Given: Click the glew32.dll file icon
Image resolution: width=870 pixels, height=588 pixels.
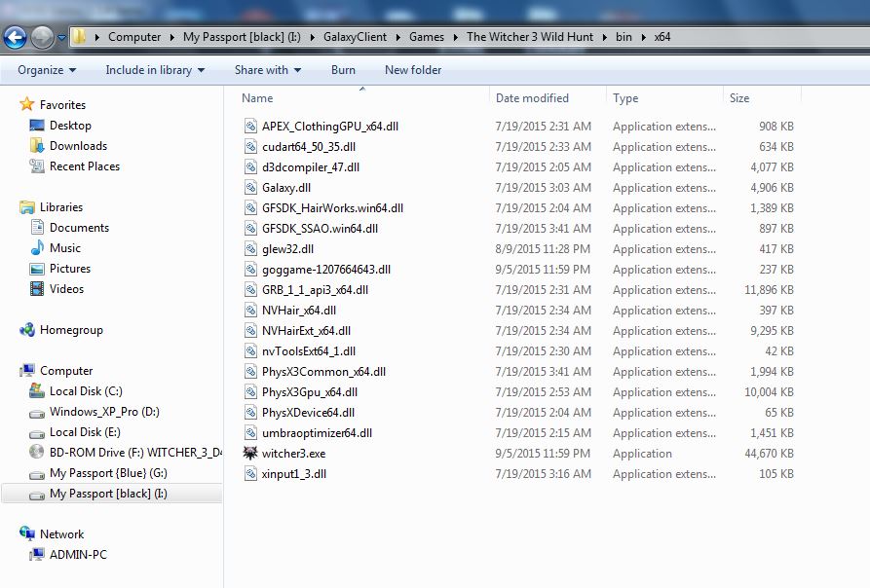Looking at the screenshot, I should [250, 249].
